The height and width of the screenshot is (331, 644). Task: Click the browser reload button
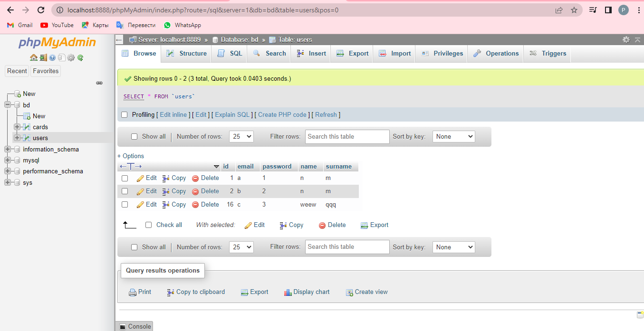click(x=41, y=10)
